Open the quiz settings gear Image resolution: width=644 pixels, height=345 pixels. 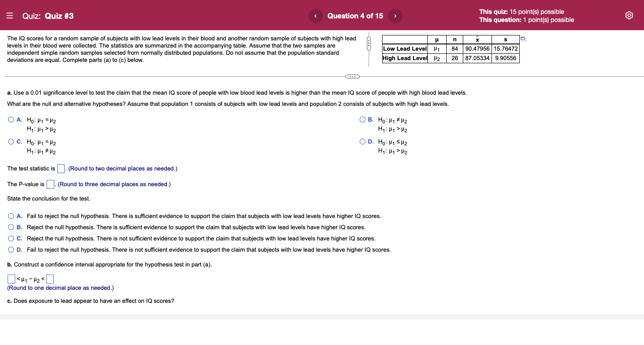point(629,15)
